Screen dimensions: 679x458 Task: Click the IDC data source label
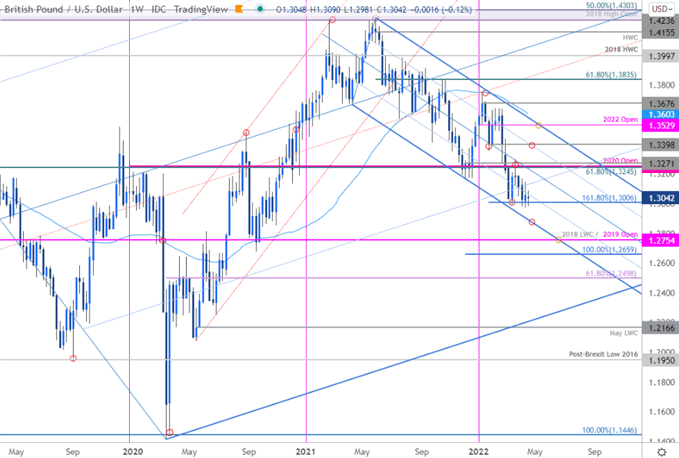point(160,7)
